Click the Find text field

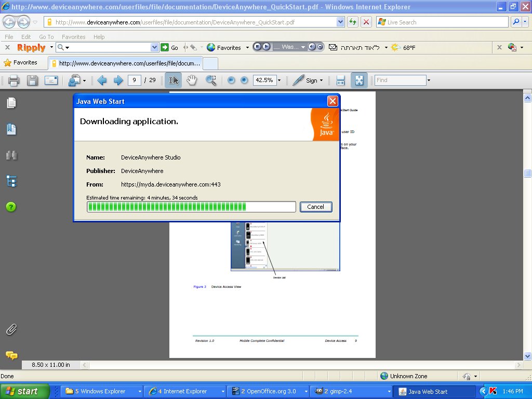point(401,81)
